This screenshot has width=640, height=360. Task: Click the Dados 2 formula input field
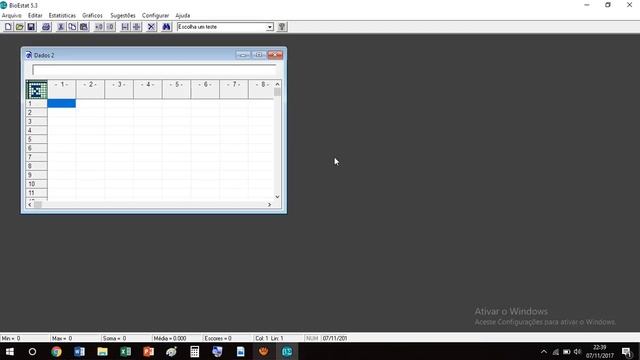[x=154, y=70]
